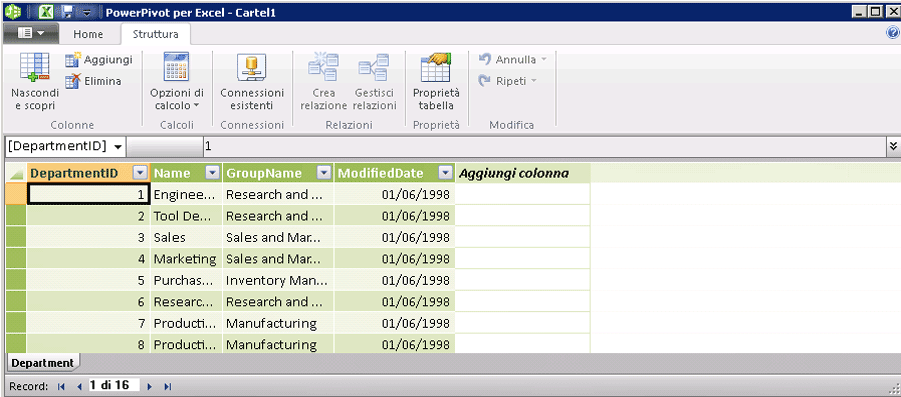
Task: Go to previous record arrow
Action: (x=80, y=386)
